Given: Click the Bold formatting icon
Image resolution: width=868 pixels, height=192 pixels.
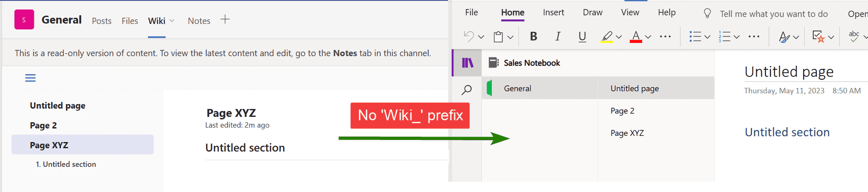Looking at the screenshot, I should (x=533, y=37).
